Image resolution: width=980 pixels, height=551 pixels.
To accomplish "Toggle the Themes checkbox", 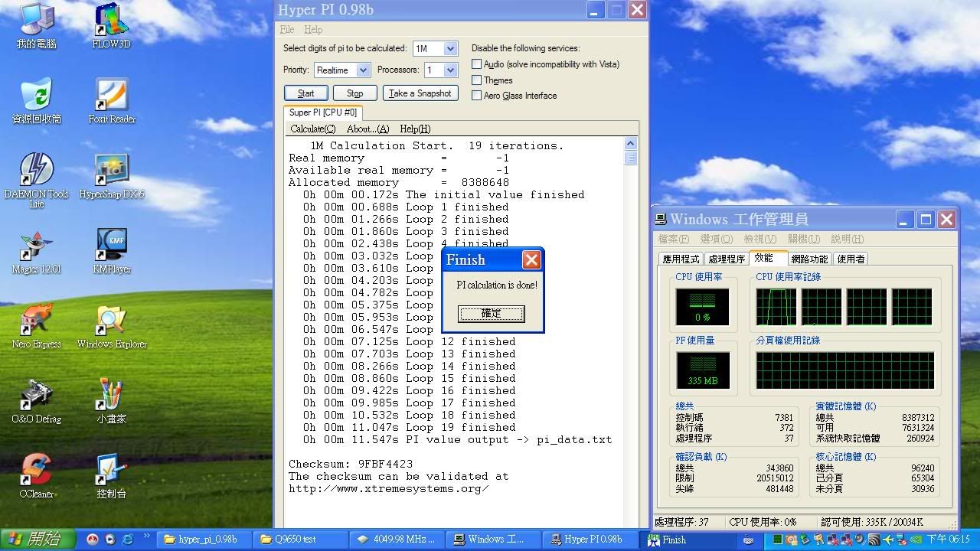I will click(x=476, y=80).
